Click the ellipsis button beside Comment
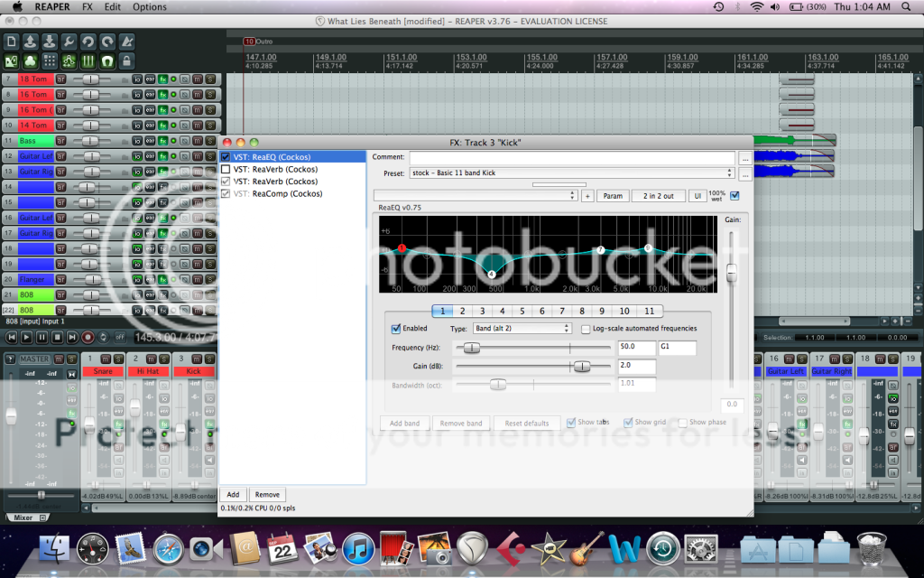Screen dimensions: 924x578 [744, 159]
